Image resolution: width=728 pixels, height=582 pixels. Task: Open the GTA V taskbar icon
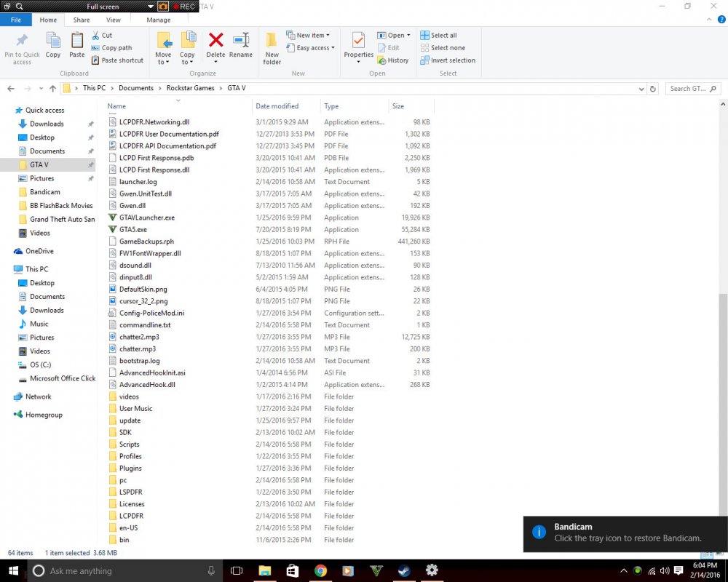pyautogui.click(x=376, y=570)
